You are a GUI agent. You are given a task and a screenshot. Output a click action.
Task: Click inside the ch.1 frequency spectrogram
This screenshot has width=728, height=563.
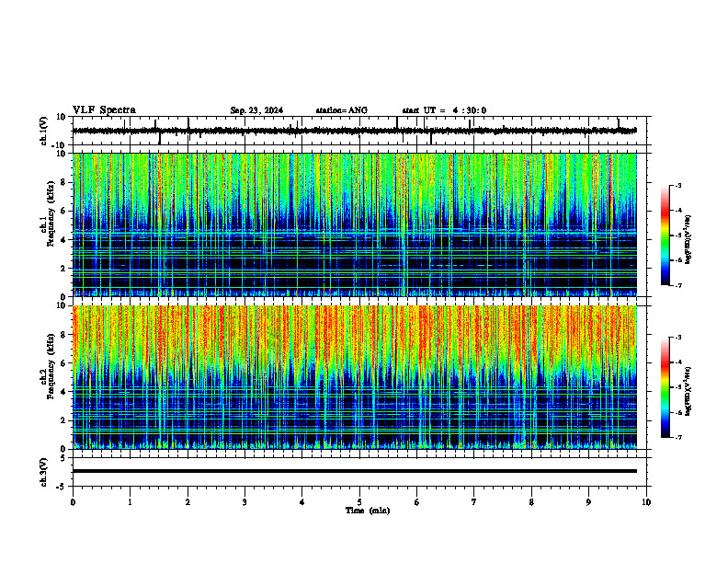pyautogui.click(x=354, y=224)
